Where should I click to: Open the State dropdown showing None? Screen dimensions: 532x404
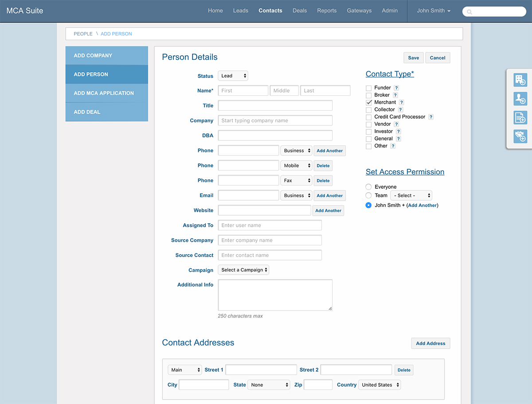coord(269,385)
